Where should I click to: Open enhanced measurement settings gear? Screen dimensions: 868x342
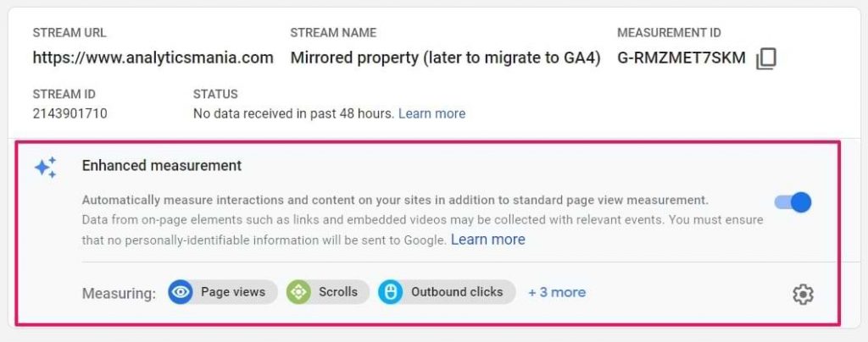tap(802, 294)
